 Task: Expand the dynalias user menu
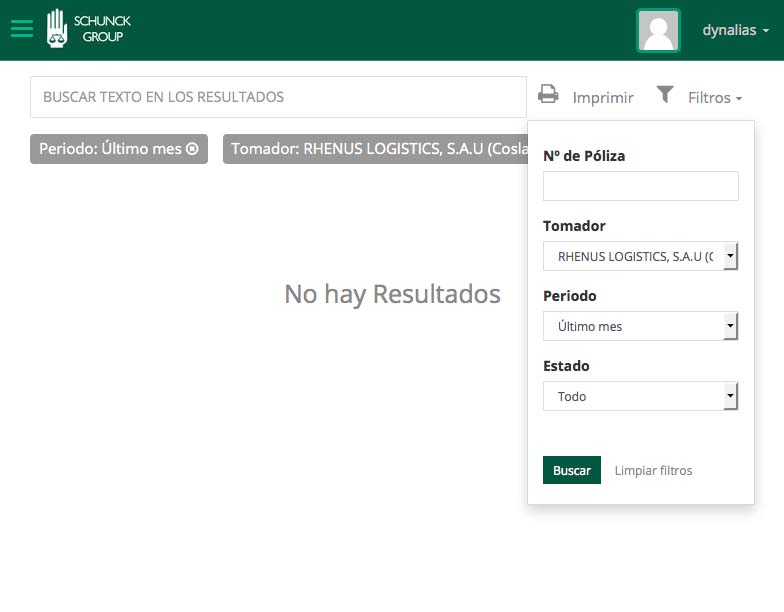(x=735, y=30)
